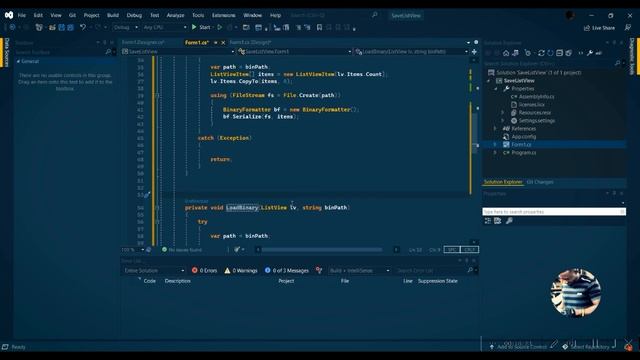Viewport: 640px width, 360px height.
Task: Collapse the General group in Toolbox
Action: point(18,61)
